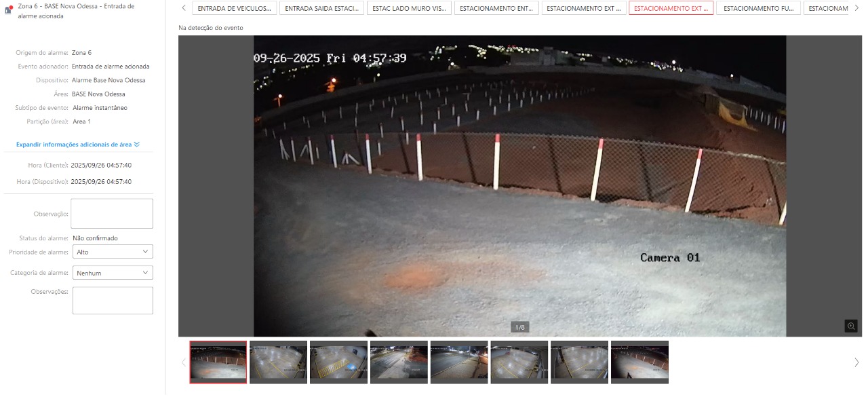868x397 pixels.
Task: Click the zoom magnifier icon on video
Action: [851, 326]
